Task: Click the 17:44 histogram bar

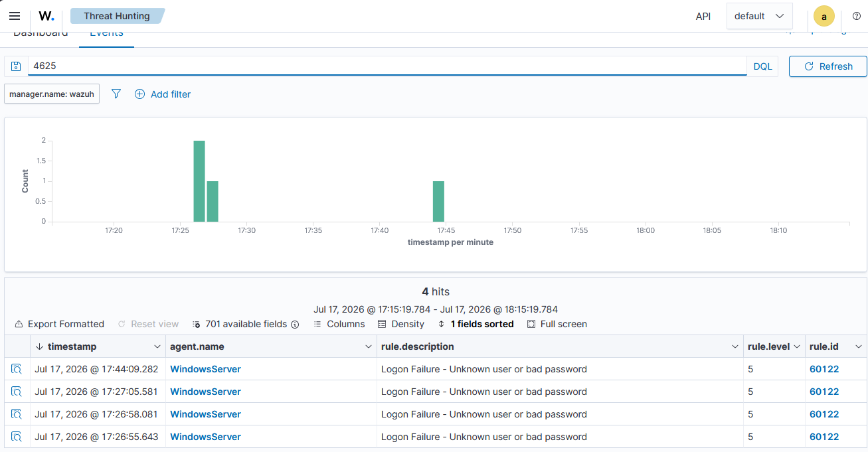Action: [x=438, y=201]
